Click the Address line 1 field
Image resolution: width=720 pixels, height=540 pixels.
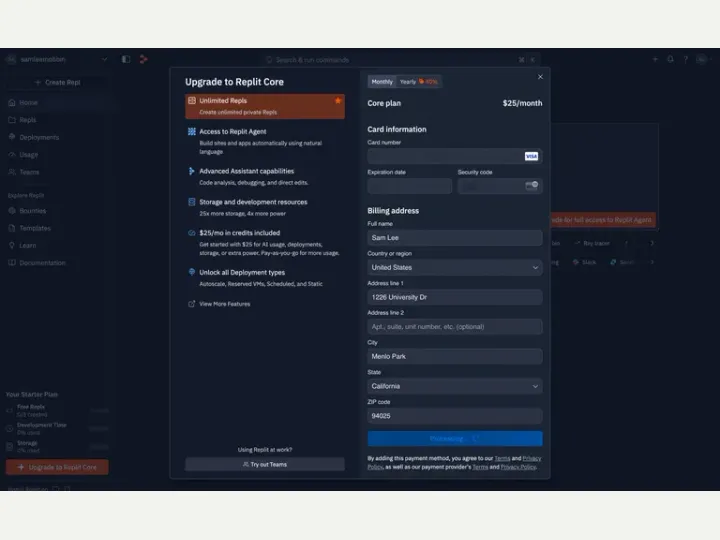click(x=455, y=297)
